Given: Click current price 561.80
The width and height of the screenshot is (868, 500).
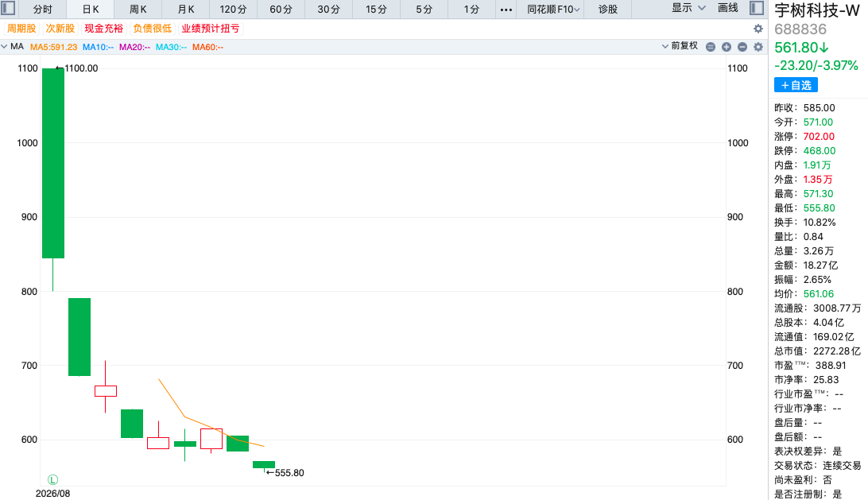Looking at the screenshot, I should point(801,48).
